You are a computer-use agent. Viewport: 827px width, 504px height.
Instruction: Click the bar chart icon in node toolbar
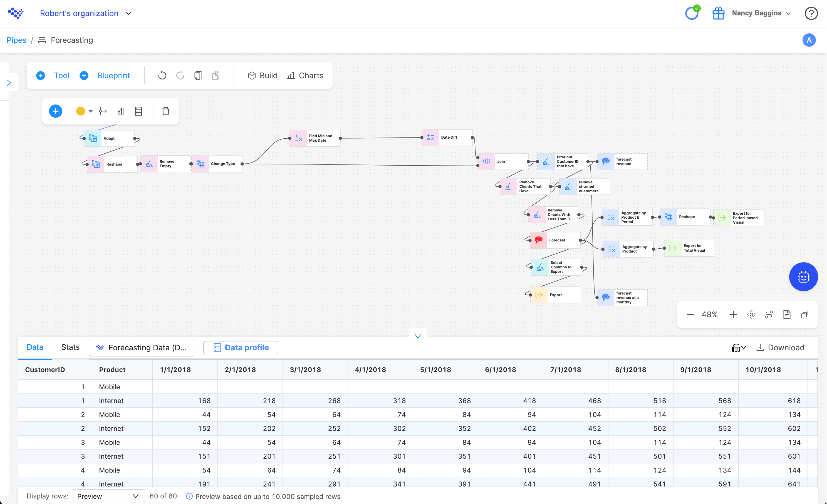[120, 111]
